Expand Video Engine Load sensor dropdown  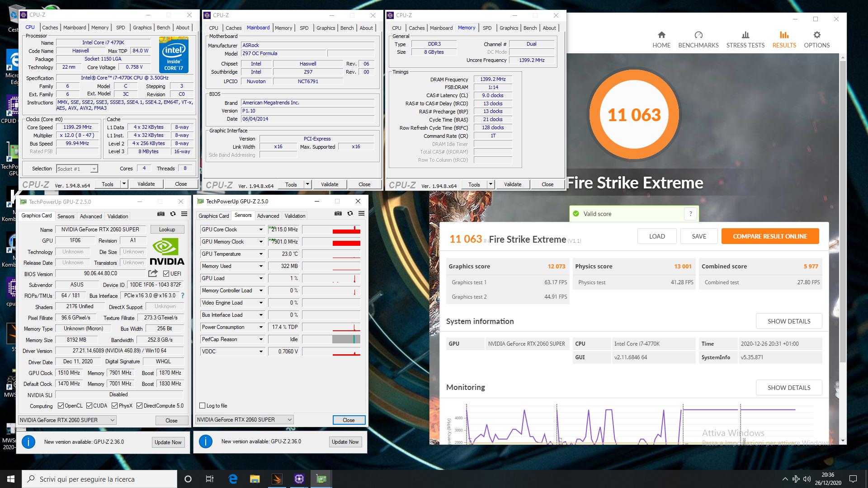point(261,303)
